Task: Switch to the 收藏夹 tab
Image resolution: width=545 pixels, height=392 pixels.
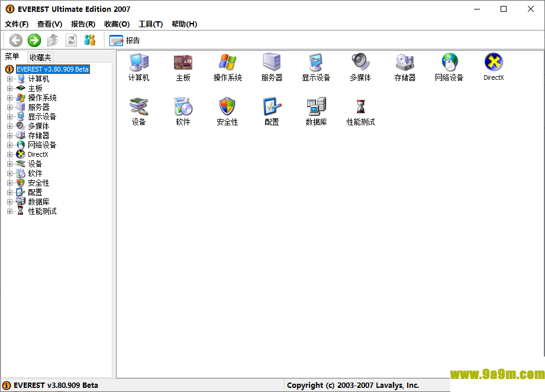Action: 40,57
